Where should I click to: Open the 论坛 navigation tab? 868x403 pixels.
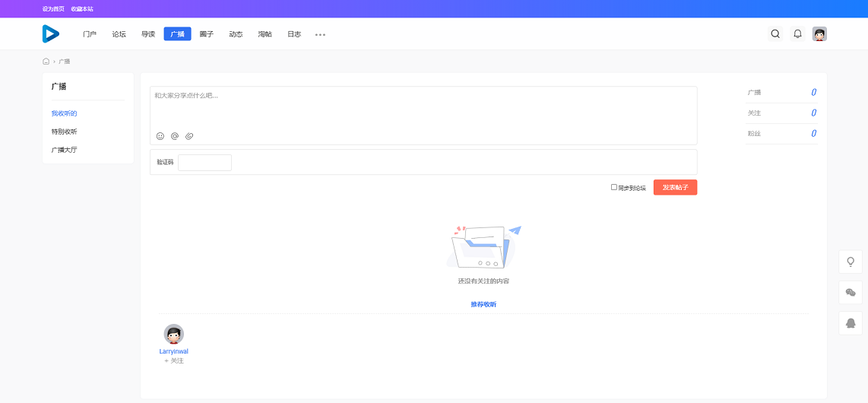(119, 34)
